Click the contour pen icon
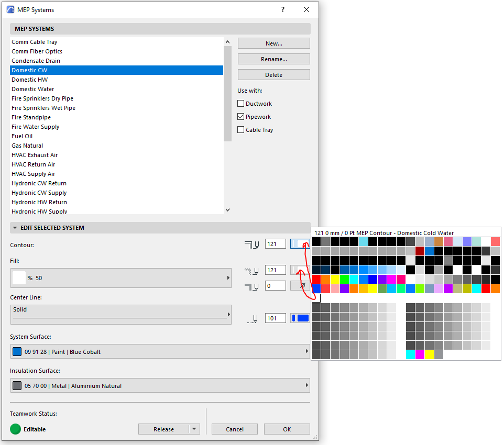Viewport: 504px width, 445px height. 252,245
